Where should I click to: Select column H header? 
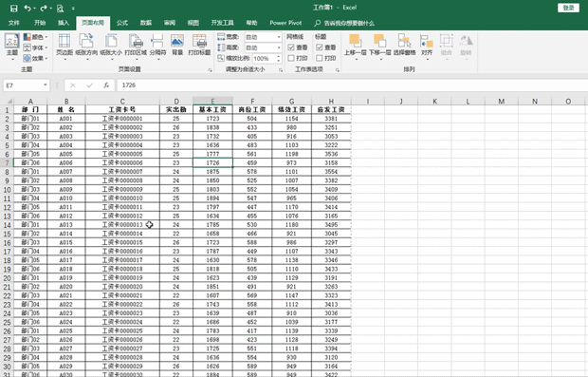331,101
